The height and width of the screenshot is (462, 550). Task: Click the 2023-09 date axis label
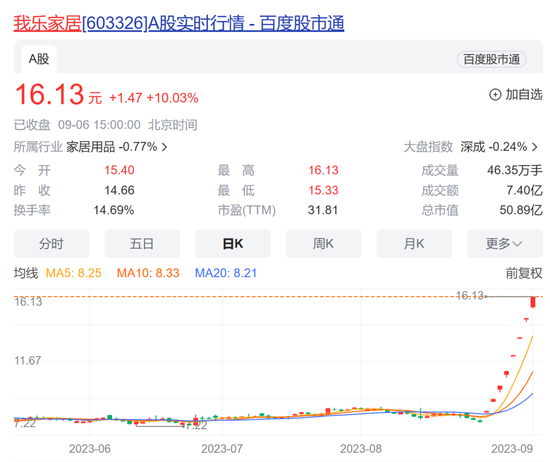[512, 449]
